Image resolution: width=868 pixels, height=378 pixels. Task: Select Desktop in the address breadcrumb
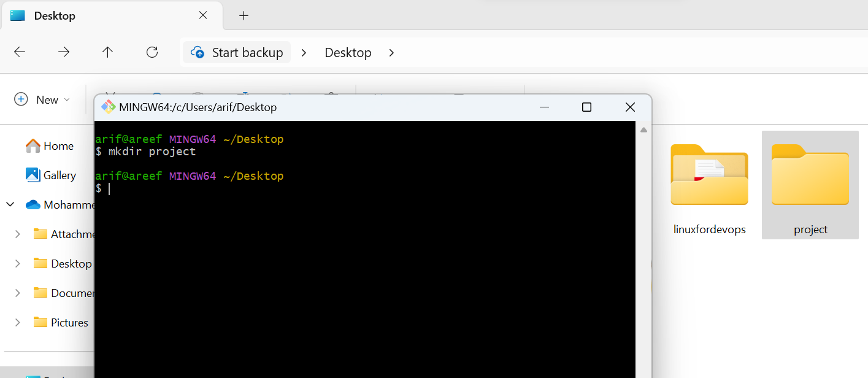(x=348, y=53)
